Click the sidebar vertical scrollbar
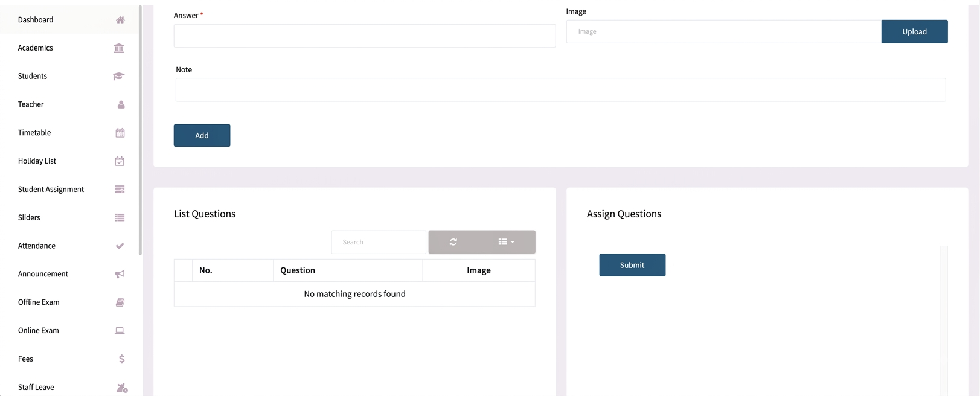Viewport: 980px width, 396px height. coord(140,130)
